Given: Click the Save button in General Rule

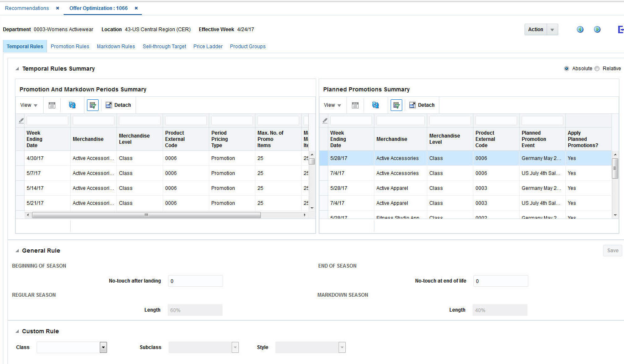Looking at the screenshot, I should pos(613,251).
